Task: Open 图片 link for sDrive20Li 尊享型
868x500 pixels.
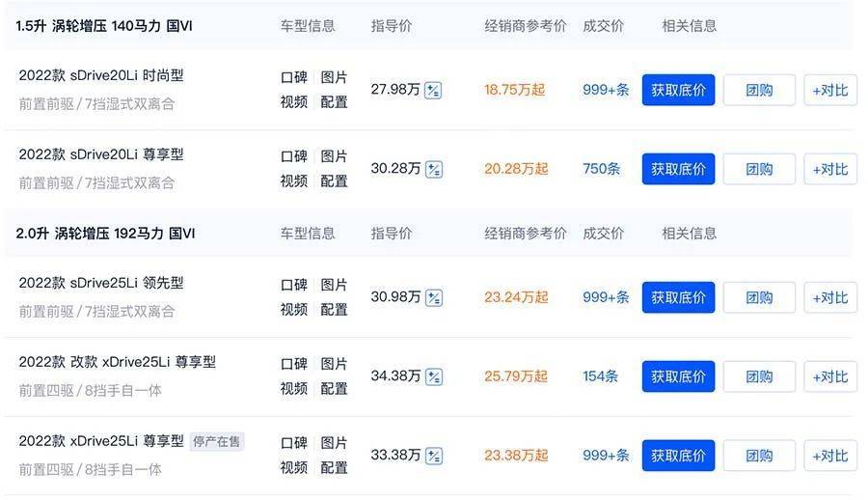Action: pos(334,156)
